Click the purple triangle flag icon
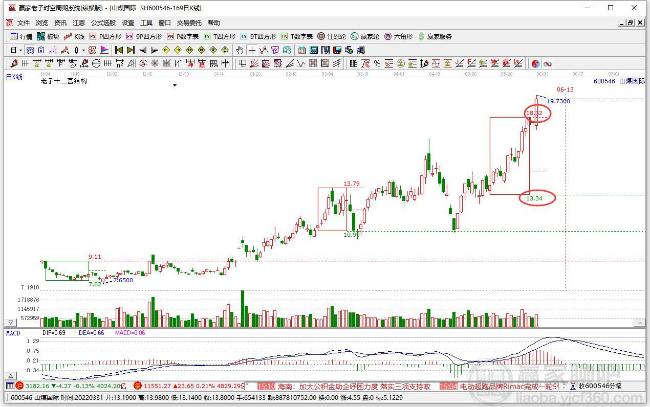The width and height of the screenshot is (650, 407). pos(104,50)
